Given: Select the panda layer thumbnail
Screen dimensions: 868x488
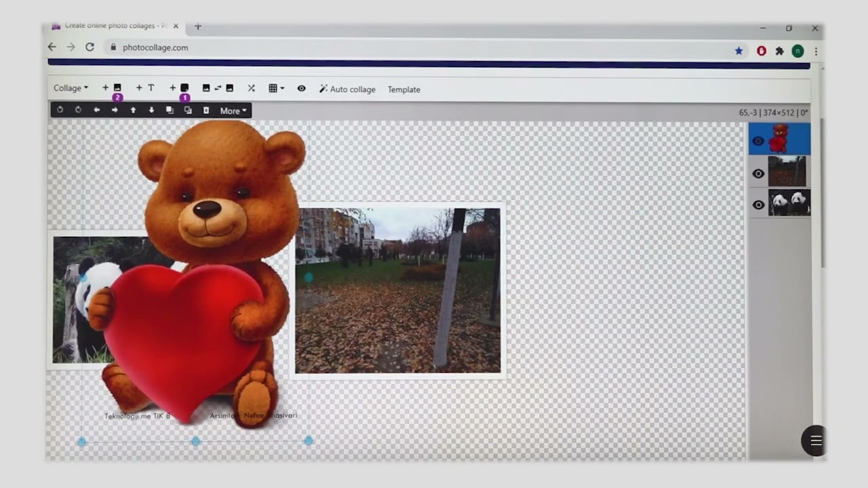Looking at the screenshot, I should point(789,203).
